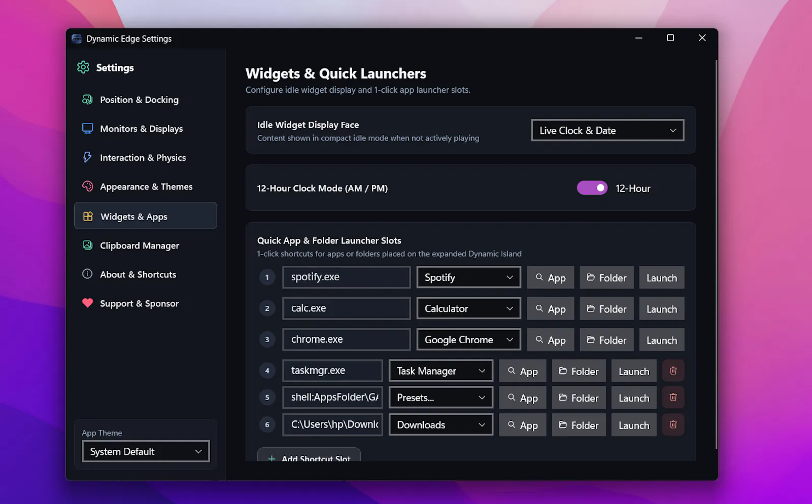
Task: Select Clipboard Manager in the sidebar
Action: 146,245
